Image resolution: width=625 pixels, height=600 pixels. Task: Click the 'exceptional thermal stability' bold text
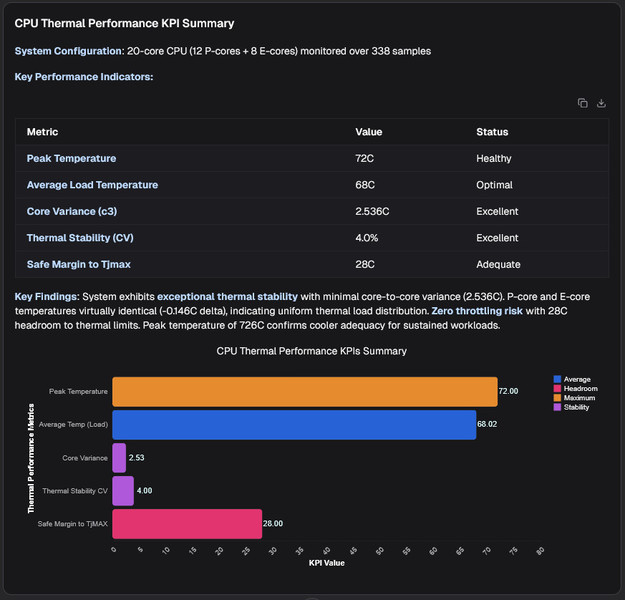coord(227,297)
